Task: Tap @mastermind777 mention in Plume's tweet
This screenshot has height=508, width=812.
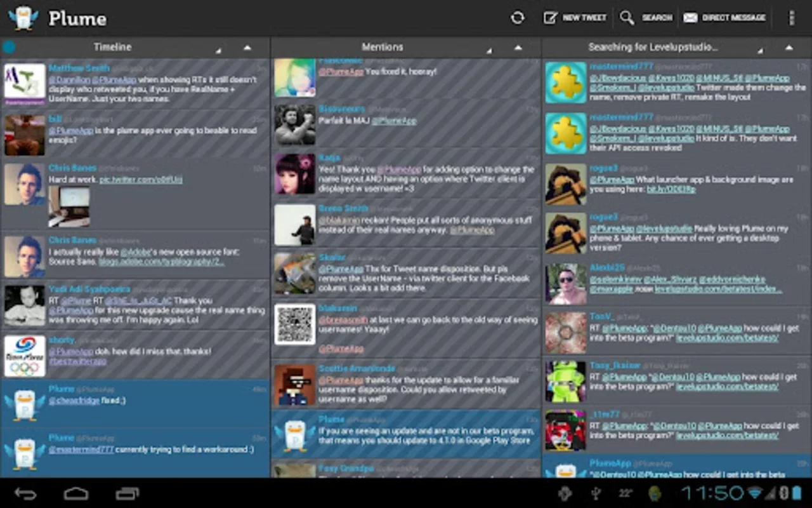Action: [81, 450]
